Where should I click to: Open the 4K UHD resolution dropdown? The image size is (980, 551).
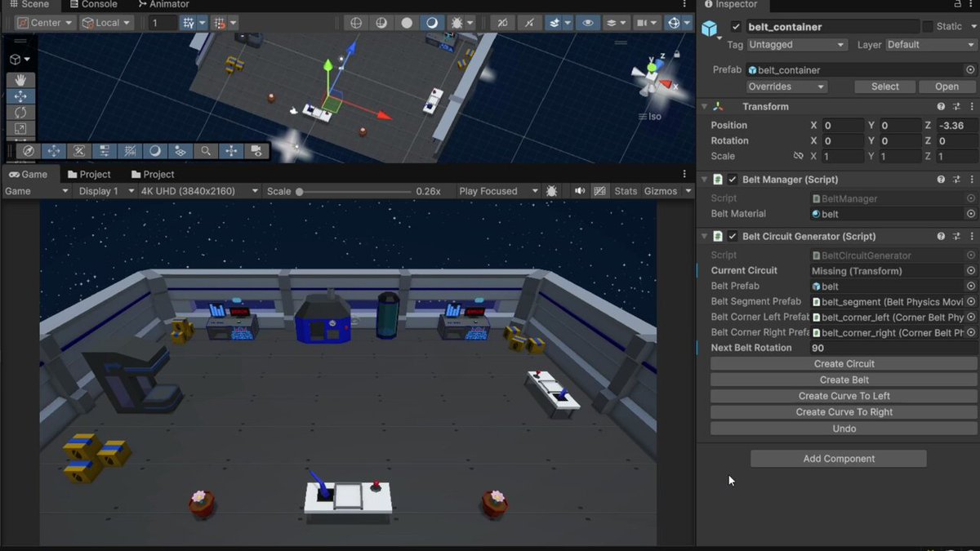click(199, 191)
